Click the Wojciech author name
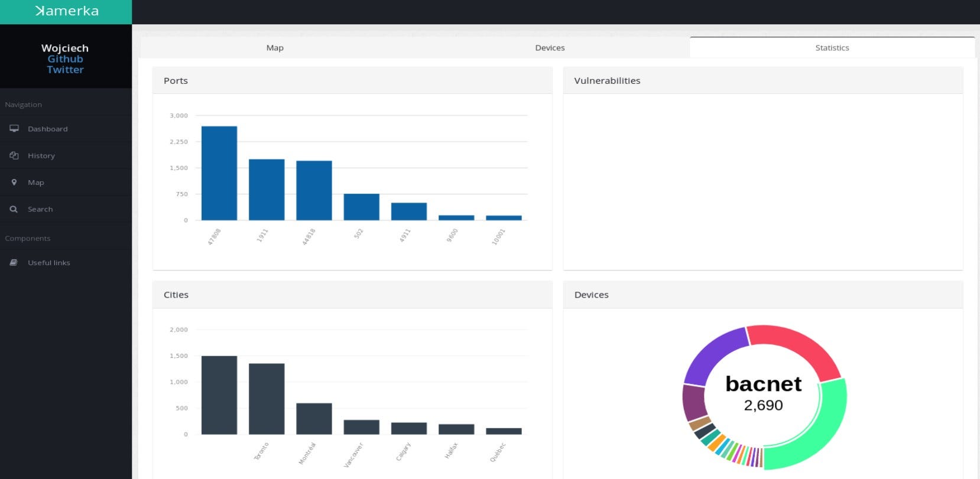 (x=65, y=48)
